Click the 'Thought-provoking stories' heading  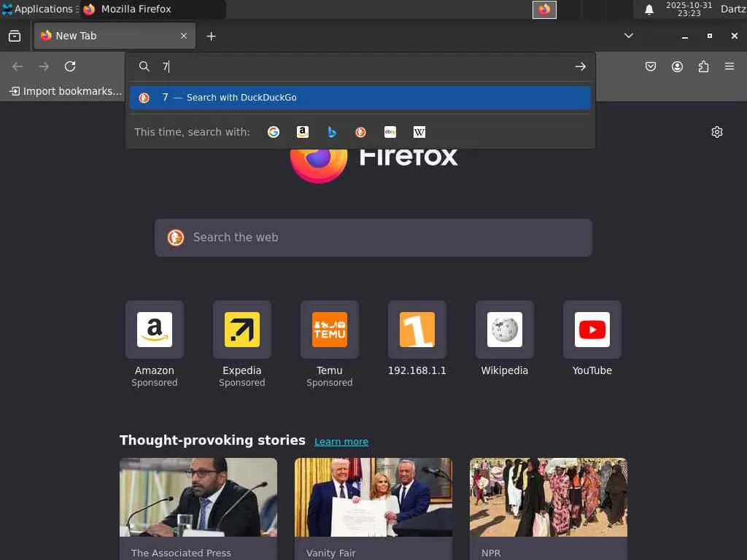click(212, 440)
